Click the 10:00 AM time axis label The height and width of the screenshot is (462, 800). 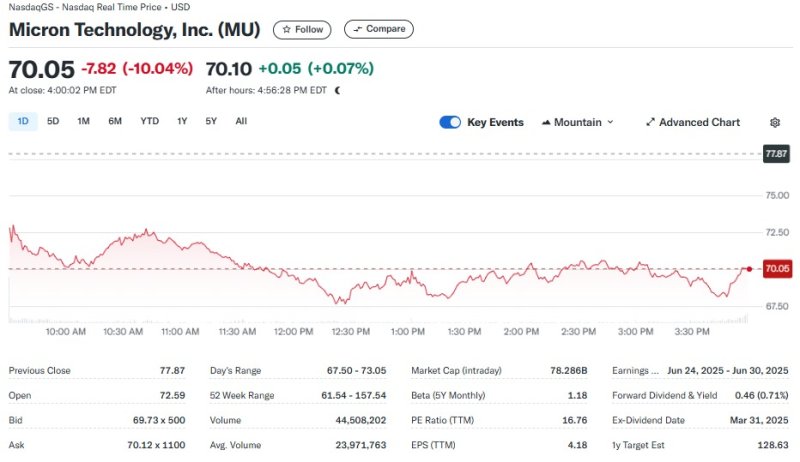pos(66,332)
